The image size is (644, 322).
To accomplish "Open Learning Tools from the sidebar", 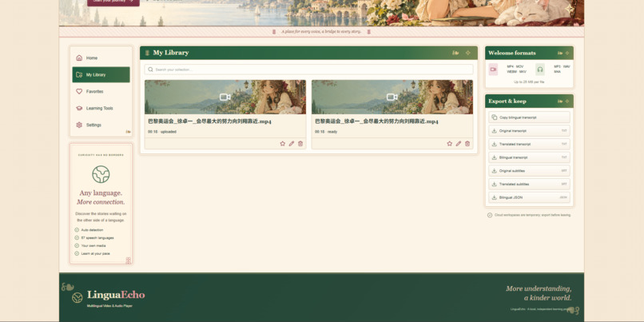I will [x=101, y=109].
